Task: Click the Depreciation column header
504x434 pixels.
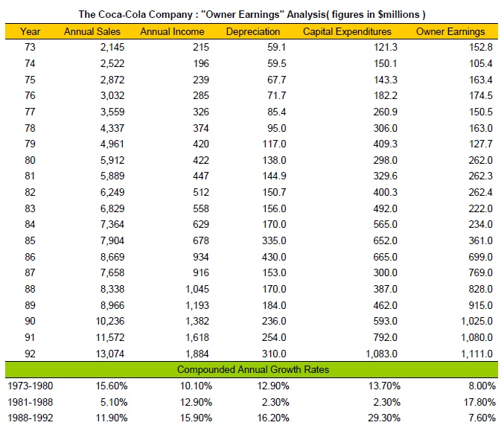Action: 253,31
